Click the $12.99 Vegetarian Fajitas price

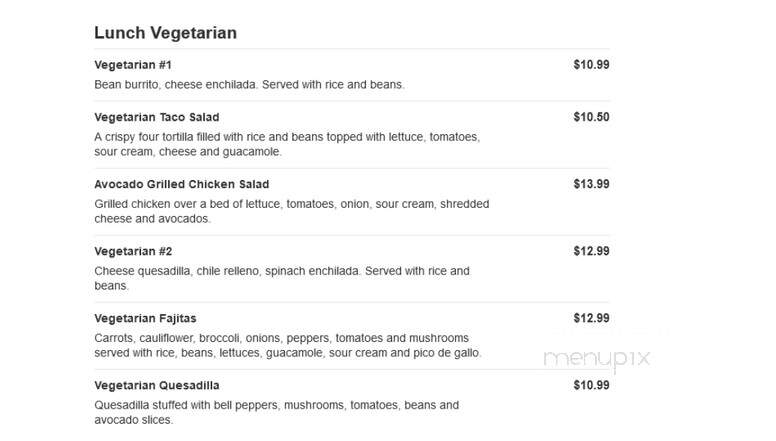point(591,318)
